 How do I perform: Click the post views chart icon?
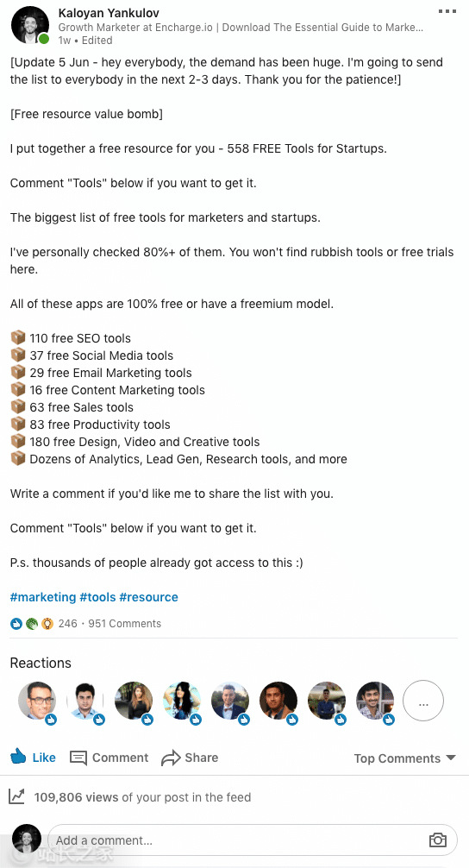[x=16, y=796]
